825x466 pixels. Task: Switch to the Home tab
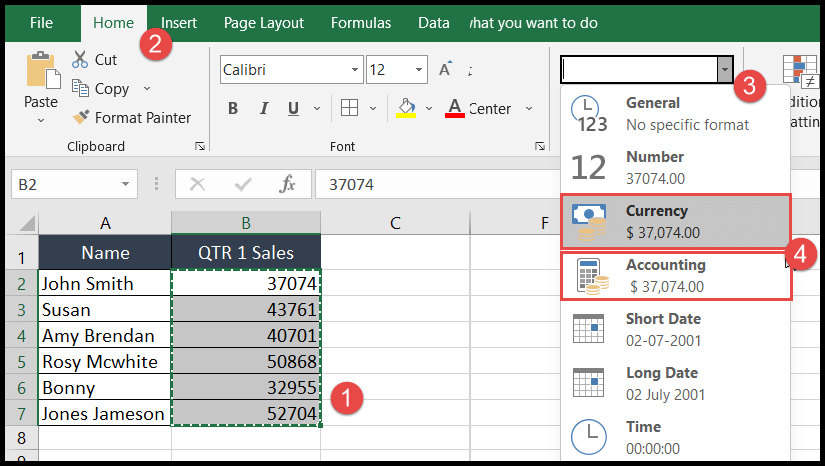tap(113, 23)
